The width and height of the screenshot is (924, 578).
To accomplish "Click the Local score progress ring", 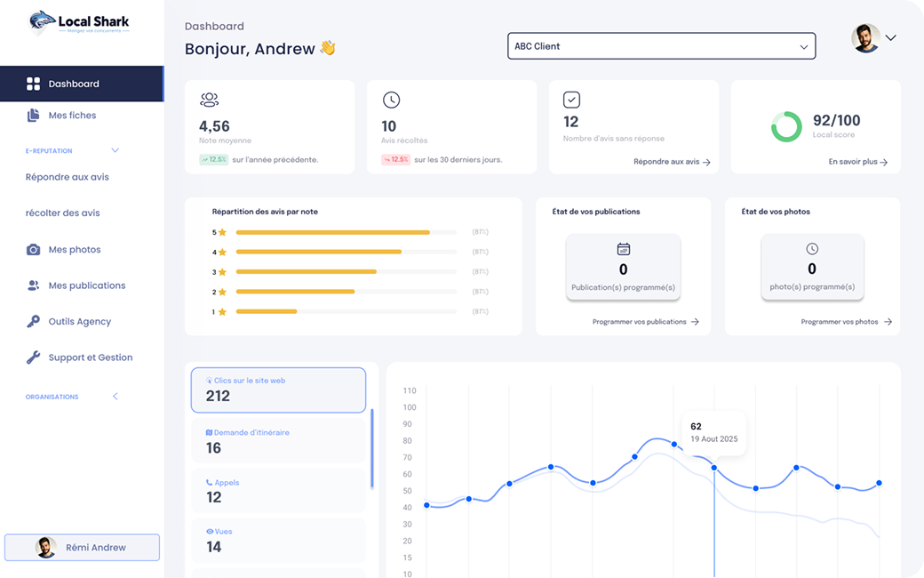I will [786, 126].
